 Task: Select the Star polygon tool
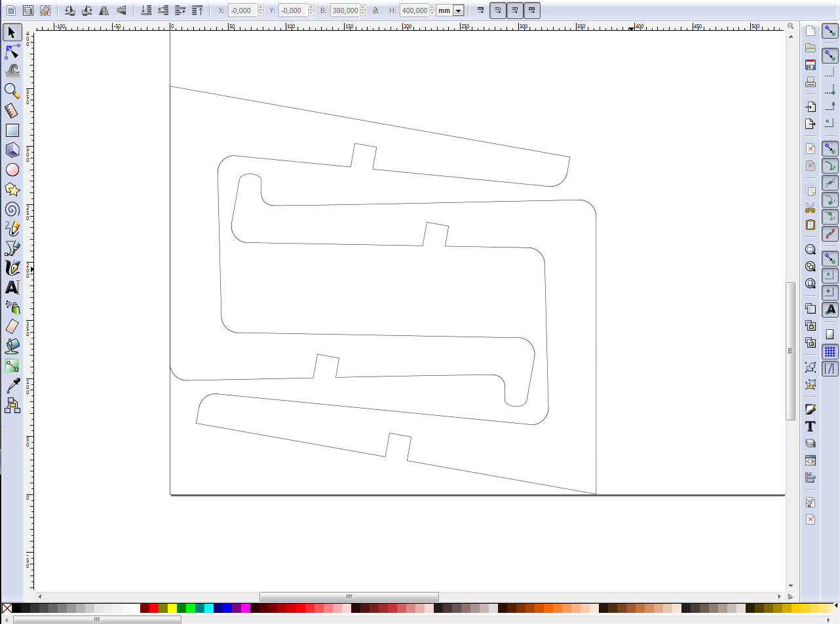pyautogui.click(x=12, y=189)
